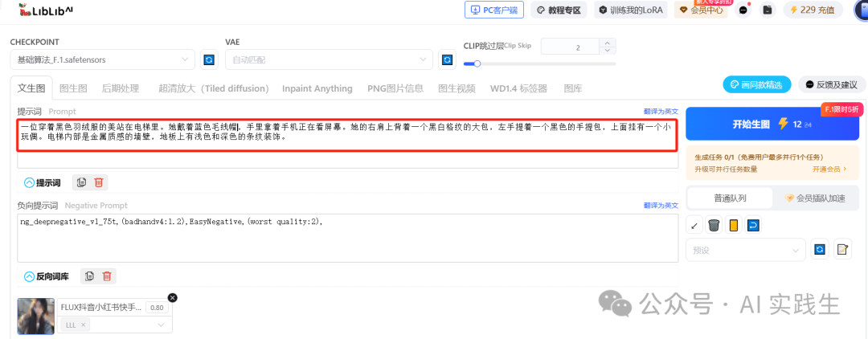The width and height of the screenshot is (868, 339).
Task: Click the LibLibAI logo
Action: 45,9
